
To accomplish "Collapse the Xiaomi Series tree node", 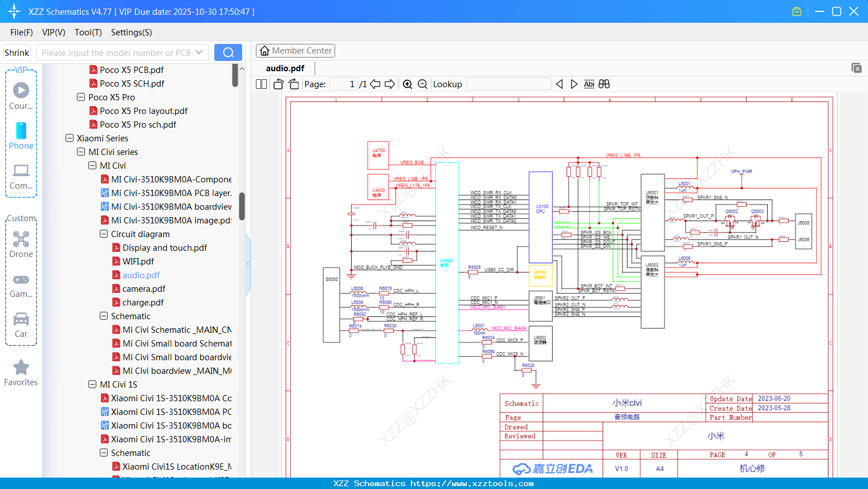I will pos(70,138).
